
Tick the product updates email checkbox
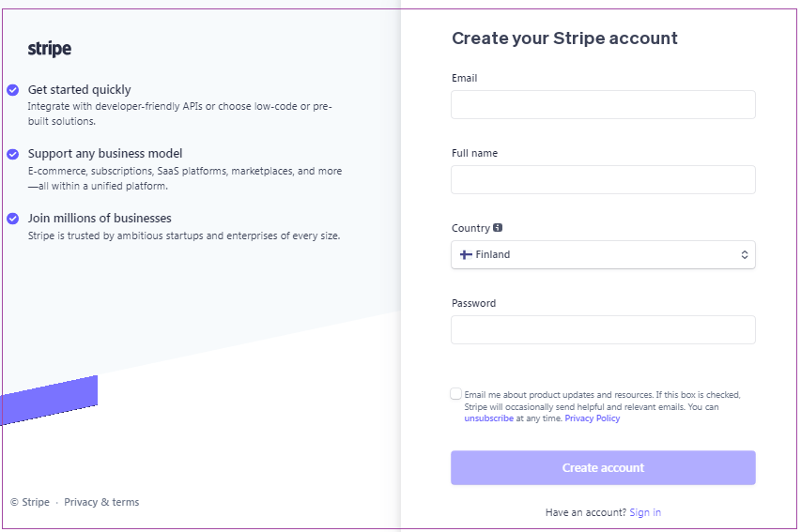(x=455, y=394)
